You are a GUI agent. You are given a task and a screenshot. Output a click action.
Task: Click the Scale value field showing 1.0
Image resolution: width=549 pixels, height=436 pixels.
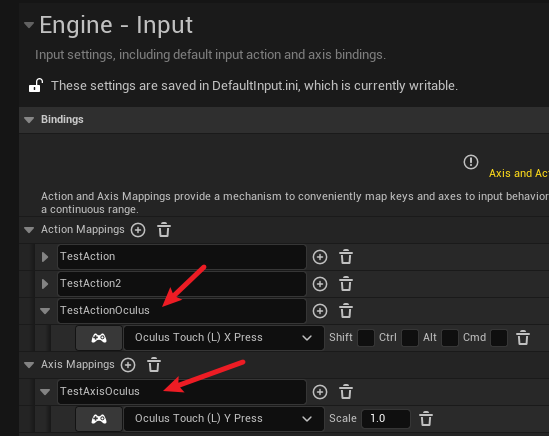coord(386,419)
